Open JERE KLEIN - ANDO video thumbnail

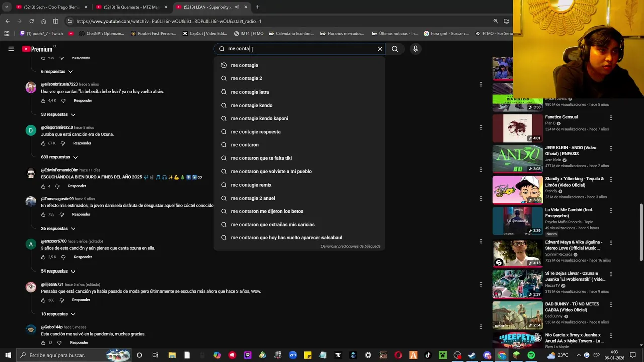point(518,159)
